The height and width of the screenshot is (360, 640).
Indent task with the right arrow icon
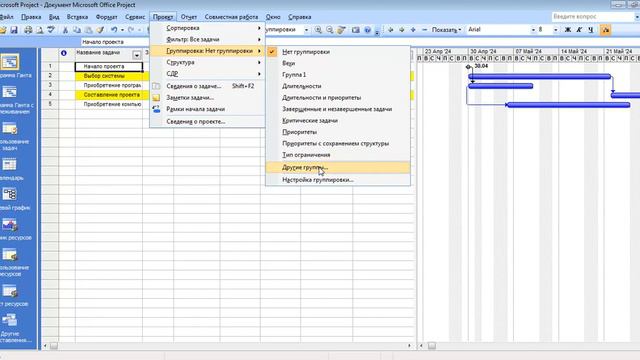click(x=402, y=30)
